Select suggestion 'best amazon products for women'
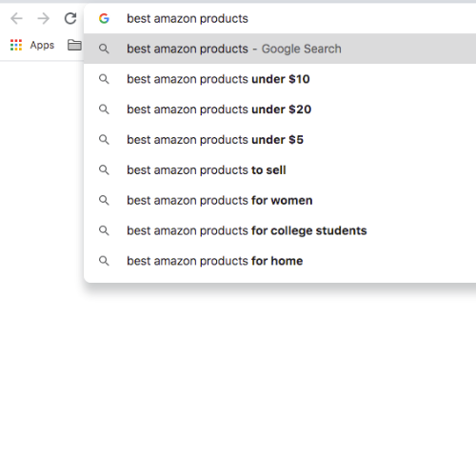The image size is (476, 476). [280, 200]
